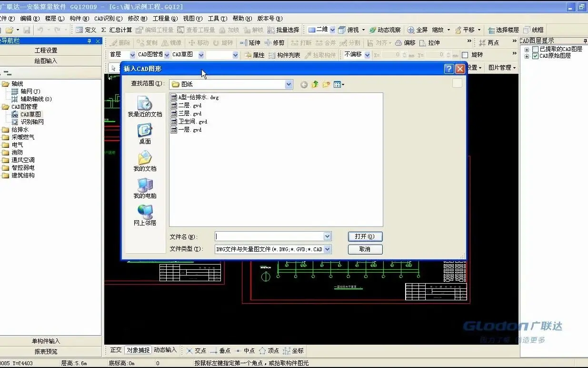Open the CAD草图 dropdown in toolbar
Viewport: 588px width, 368px height.
click(x=201, y=55)
